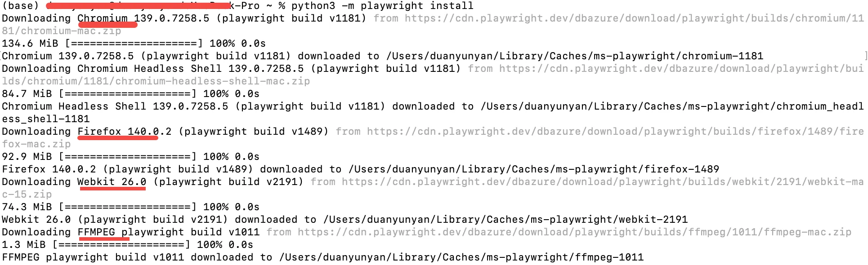Click the "(base)" conda prompt prefix
The width and height of the screenshot is (868, 265).
coord(21,6)
